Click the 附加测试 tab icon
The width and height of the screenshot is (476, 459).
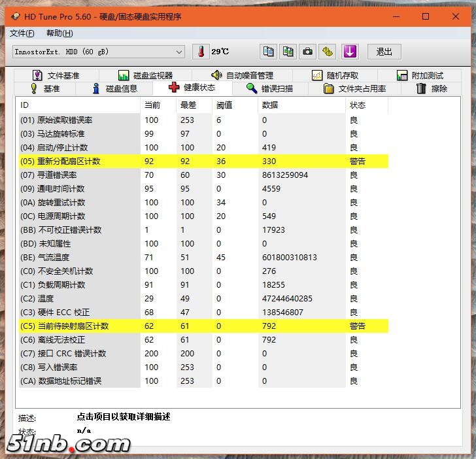pos(402,75)
